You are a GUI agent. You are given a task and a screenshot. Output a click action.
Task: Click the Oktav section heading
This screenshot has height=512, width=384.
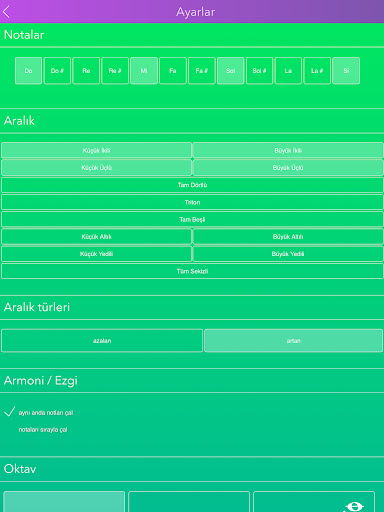20,469
